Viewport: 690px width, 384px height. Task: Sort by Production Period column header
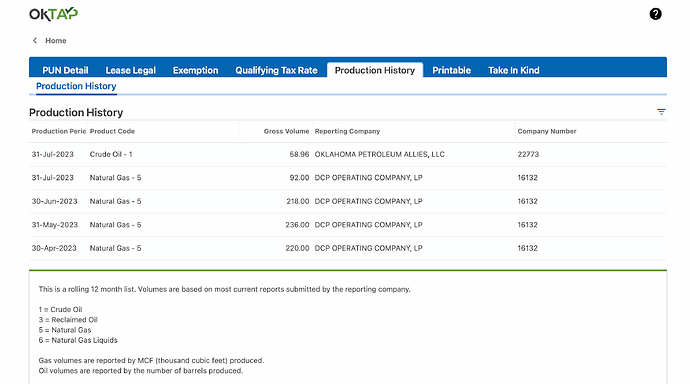coord(59,131)
